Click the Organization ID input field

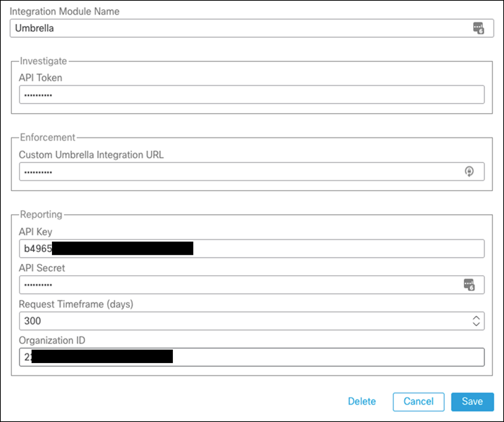click(252, 357)
